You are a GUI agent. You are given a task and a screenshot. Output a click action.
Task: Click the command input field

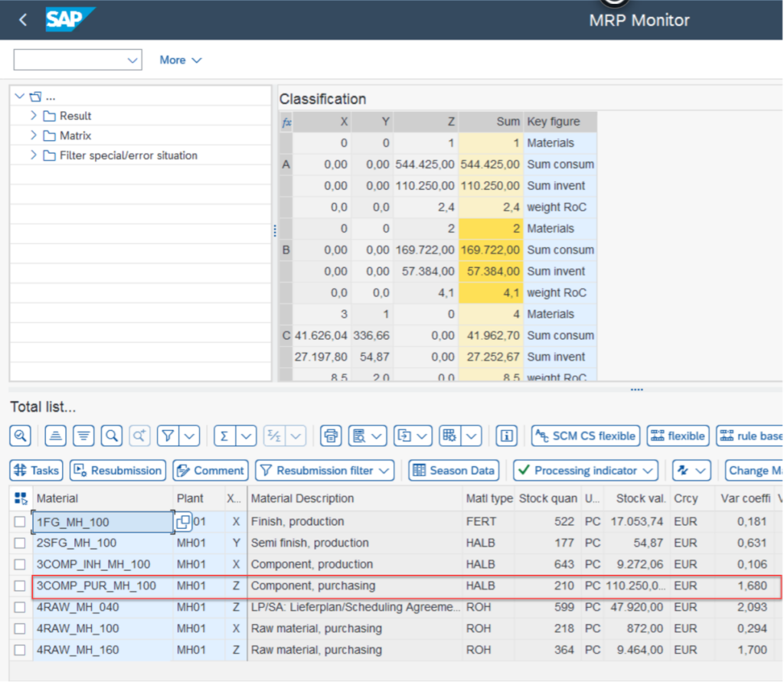pos(69,60)
